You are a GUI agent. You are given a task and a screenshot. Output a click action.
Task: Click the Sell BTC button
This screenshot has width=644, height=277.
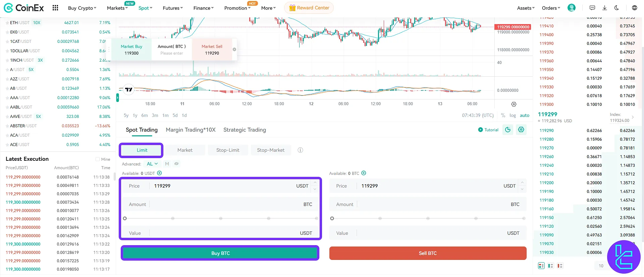tap(428, 253)
